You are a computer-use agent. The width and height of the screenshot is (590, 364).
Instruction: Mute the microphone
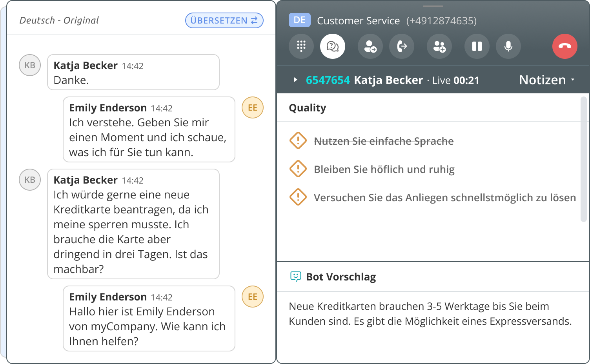pos(508,46)
